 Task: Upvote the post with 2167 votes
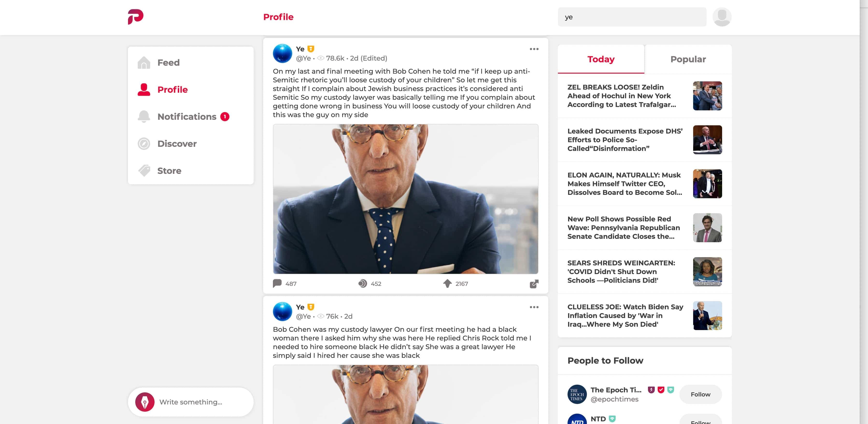[447, 283]
